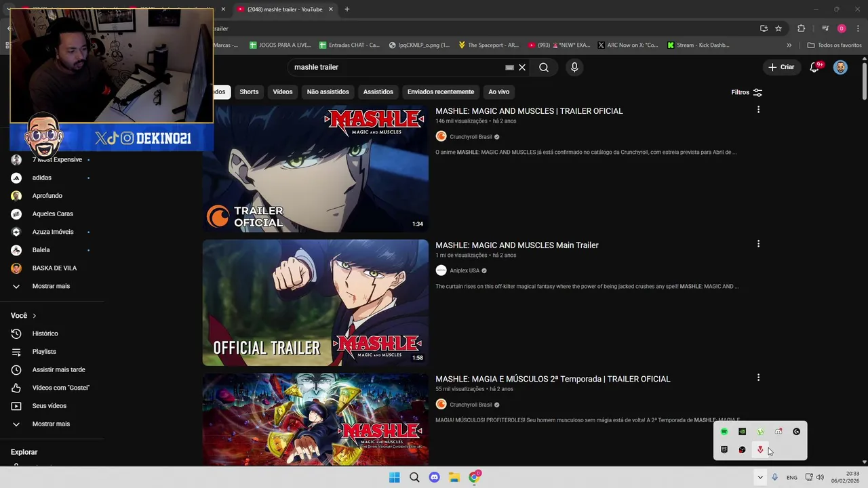Click the install app icon in address bar
Screen dimensions: 868x488
pyautogui.click(x=764, y=28)
